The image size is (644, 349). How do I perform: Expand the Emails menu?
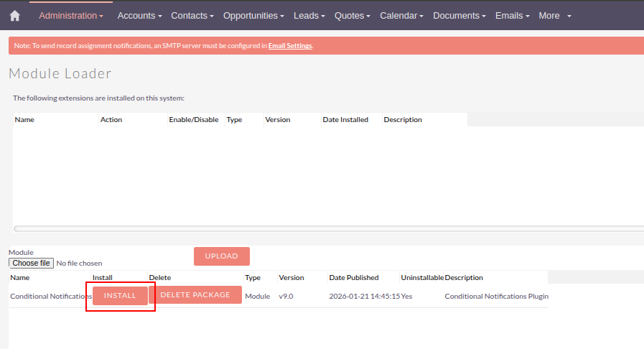(x=512, y=16)
